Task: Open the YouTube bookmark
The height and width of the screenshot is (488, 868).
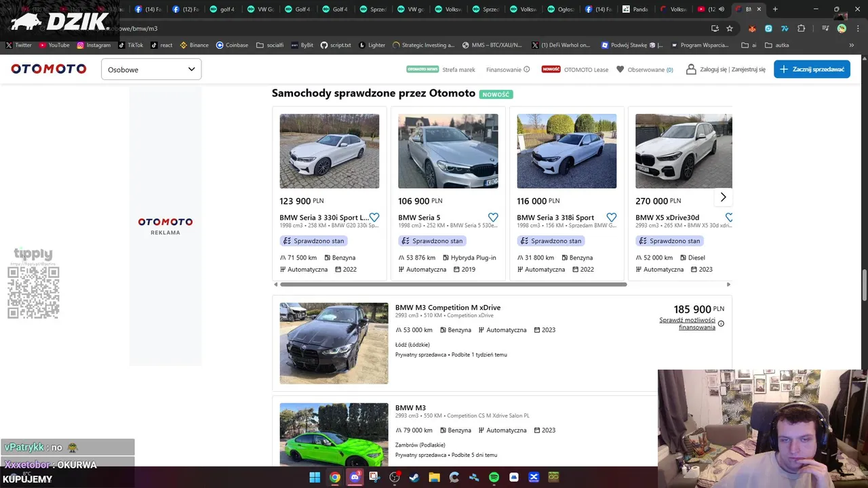Action: (x=54, y=45)
